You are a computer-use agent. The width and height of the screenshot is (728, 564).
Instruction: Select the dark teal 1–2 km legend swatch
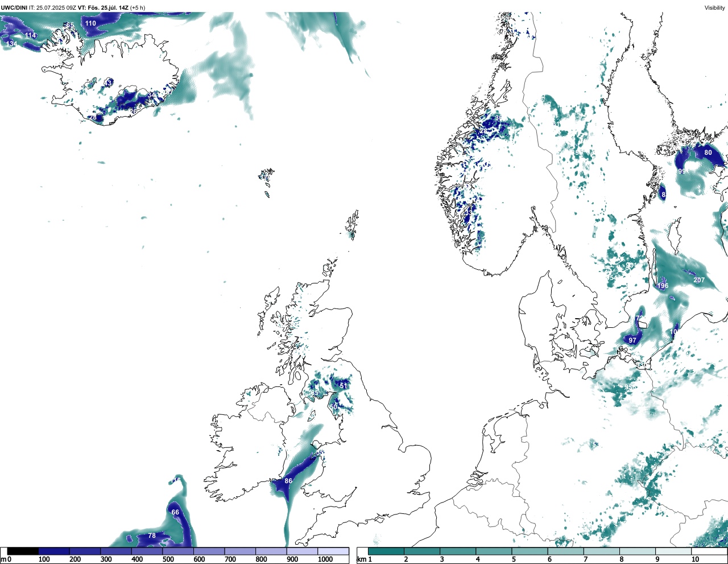pyautogui.click(x=386, y=551)
